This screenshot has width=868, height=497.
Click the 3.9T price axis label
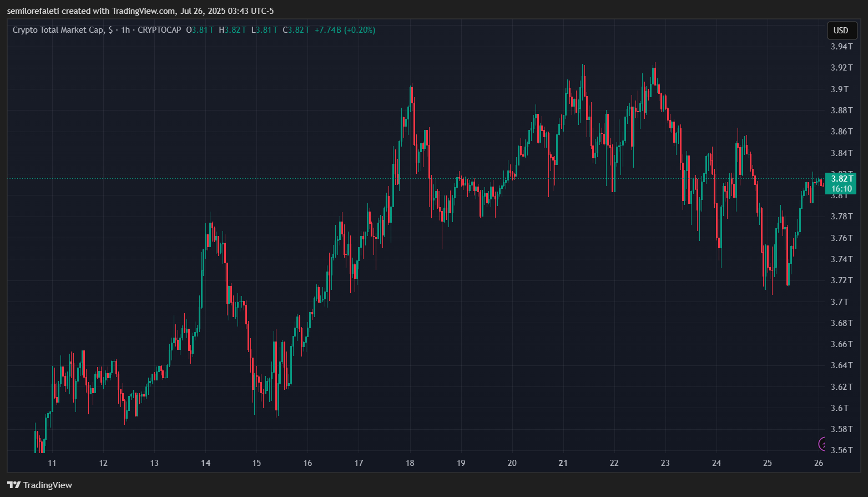tap(839, 89)
